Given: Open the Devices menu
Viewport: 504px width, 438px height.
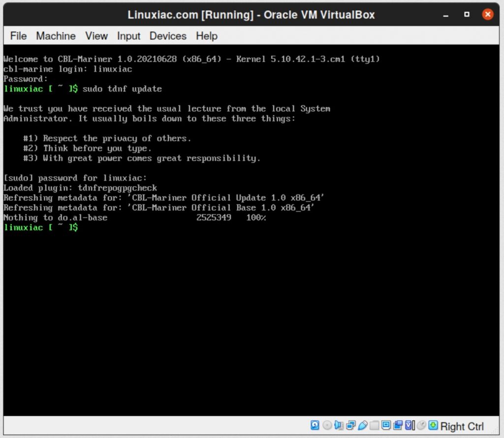Looking at the screenshot, I should [168, 36].
